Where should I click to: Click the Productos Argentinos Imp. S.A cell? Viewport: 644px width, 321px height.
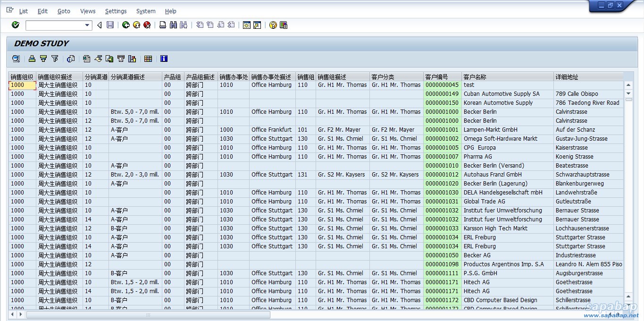point(507,264)
